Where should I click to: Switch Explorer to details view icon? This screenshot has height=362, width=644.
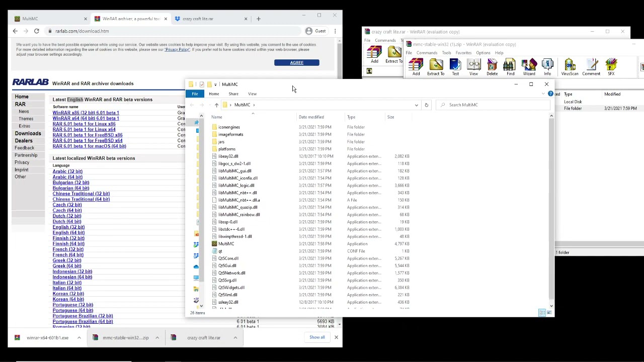(x=542, y=313)
